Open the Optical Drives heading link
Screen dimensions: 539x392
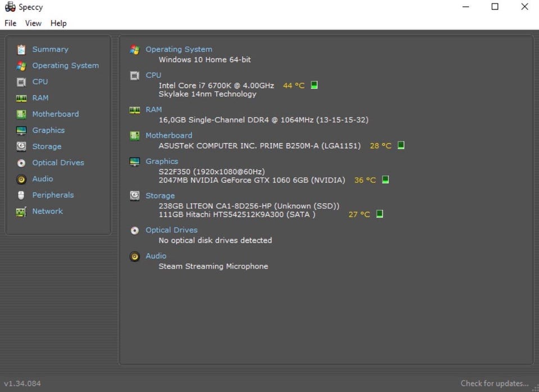[172, 230]
